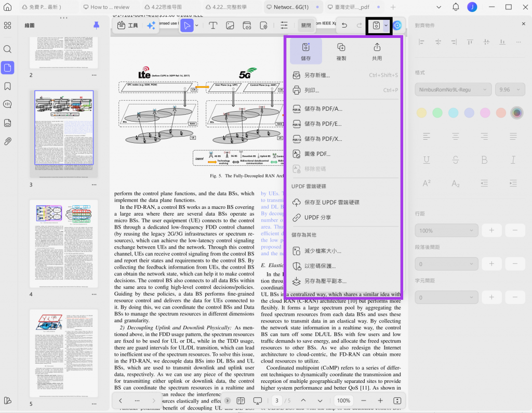Select 儲存為 PDF/A option
This screenshot has height=413, width=532.
pos(345,109)
